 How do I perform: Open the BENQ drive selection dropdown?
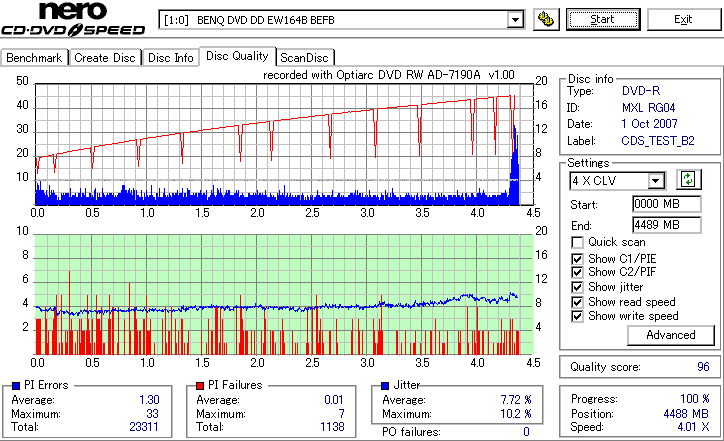pos(515,20)
